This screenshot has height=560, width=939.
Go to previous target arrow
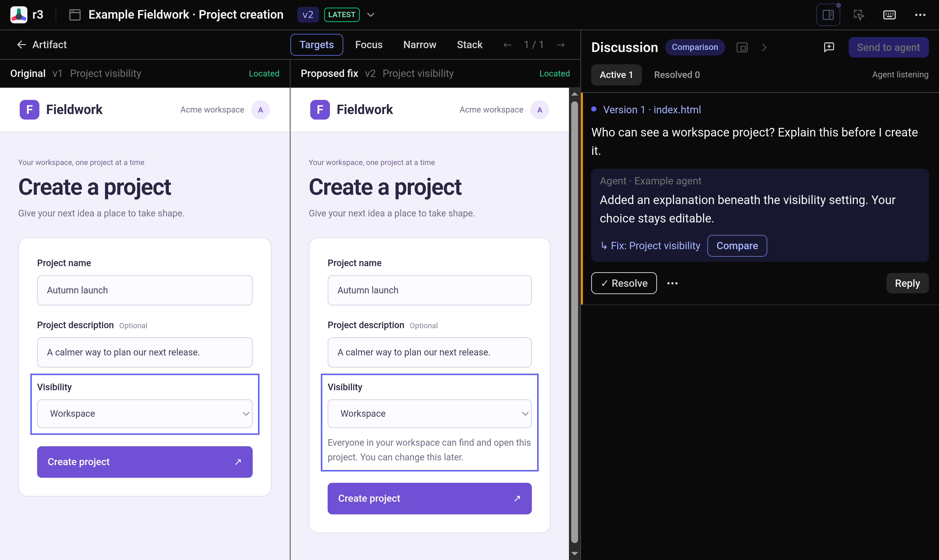(507, 45)
